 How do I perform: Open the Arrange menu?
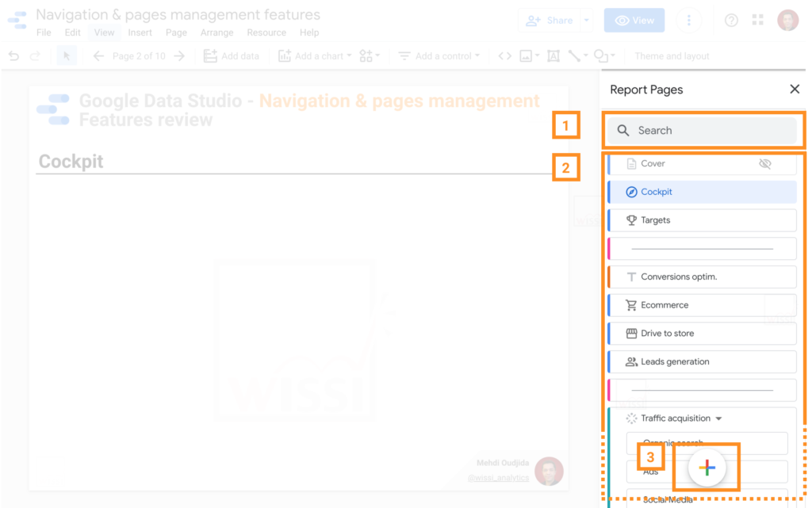(x=216, y=32)
